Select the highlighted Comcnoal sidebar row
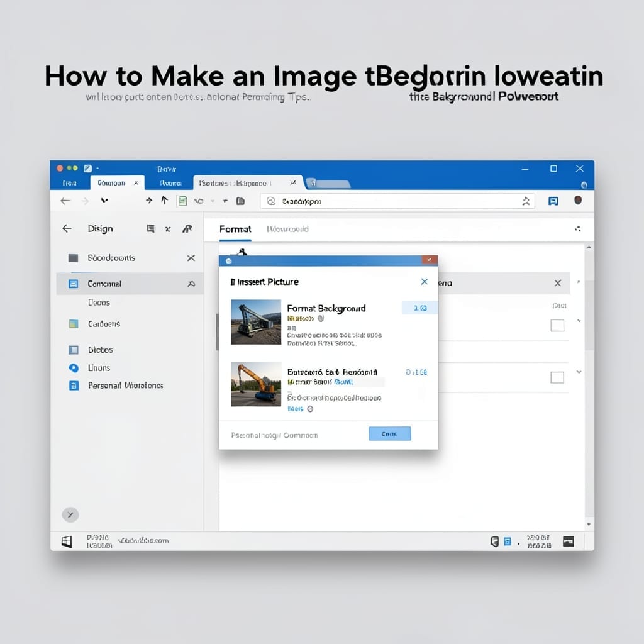The width and height of the screenshot is (644, 644). pos(130,284)
